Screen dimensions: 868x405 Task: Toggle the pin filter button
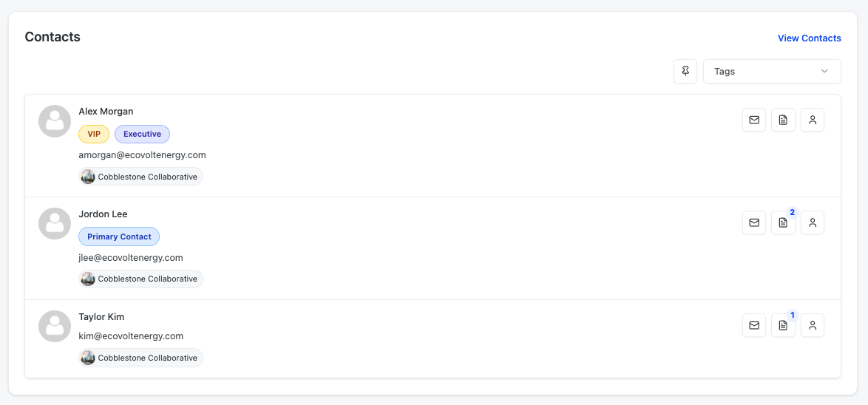685,72
